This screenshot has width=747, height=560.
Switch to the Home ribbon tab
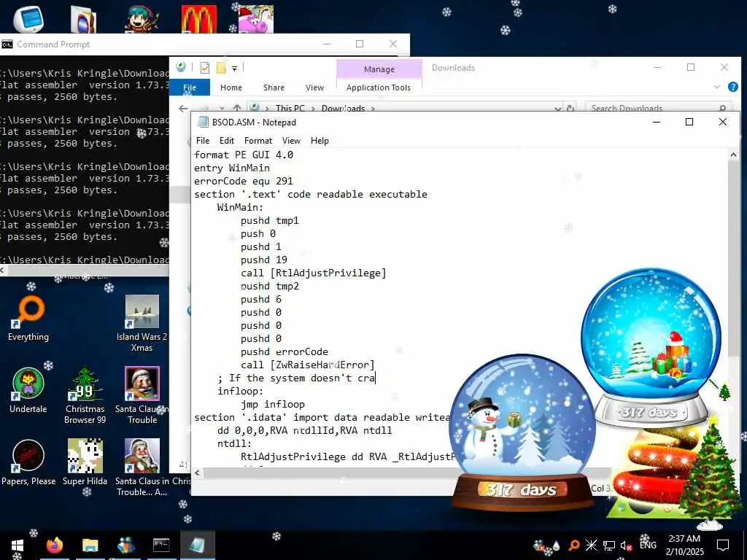tap(231, 87)
